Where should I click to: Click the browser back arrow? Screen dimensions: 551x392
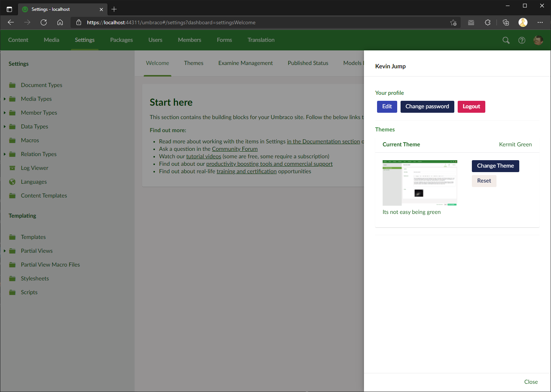point(11,22)
